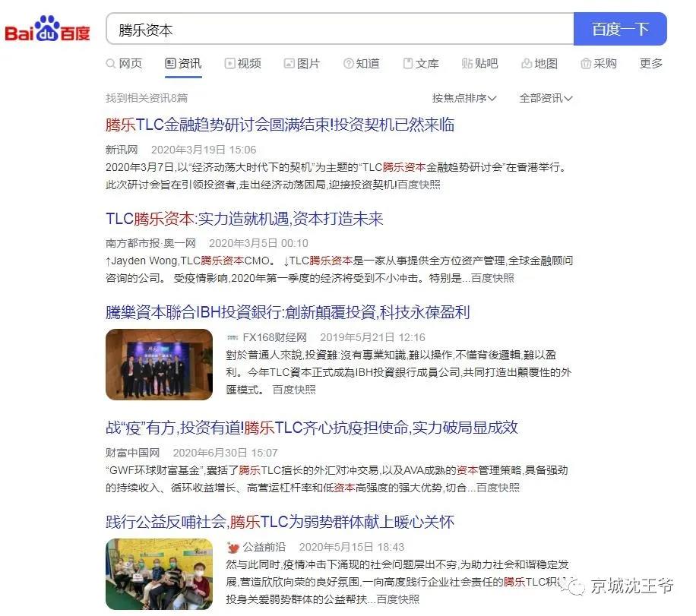Open the 采购 tab

click(x=599, y=64)
